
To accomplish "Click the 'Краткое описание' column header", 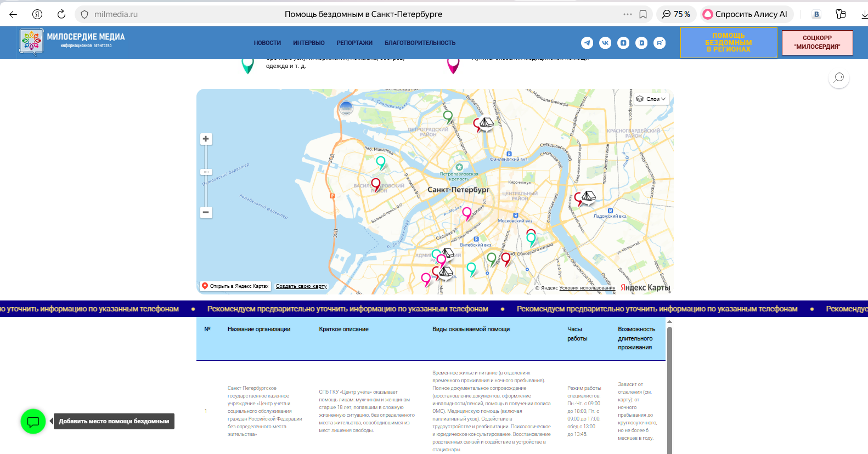I will click(x=343, y=329).
